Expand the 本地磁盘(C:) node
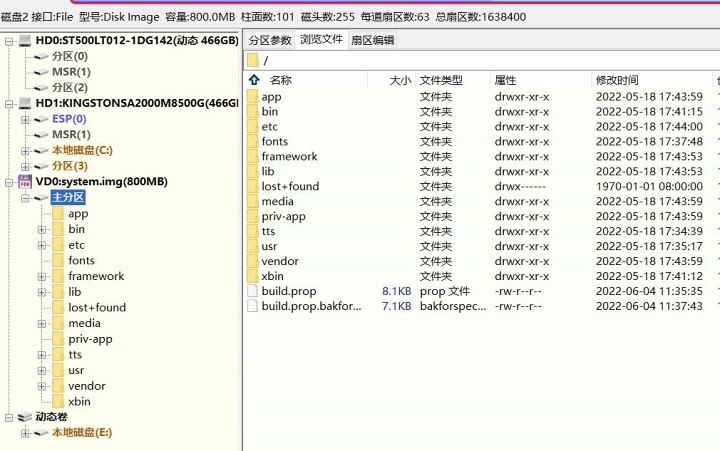720x451 pixels. (x=25, y=151)
